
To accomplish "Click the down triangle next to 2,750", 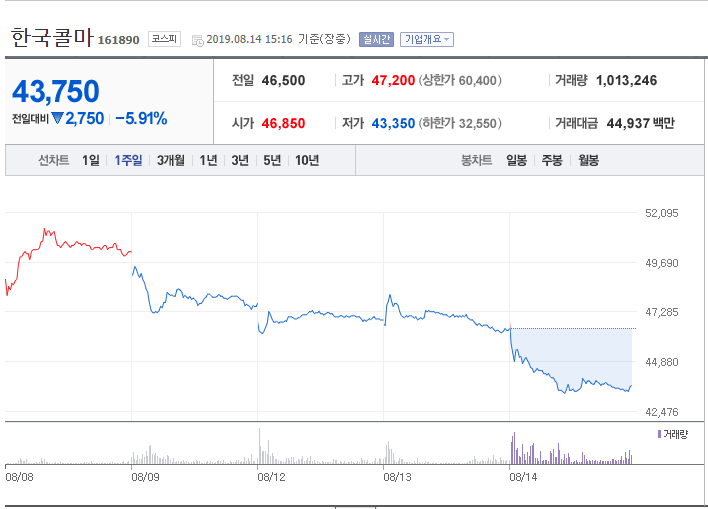I will (x=57, y=118).
